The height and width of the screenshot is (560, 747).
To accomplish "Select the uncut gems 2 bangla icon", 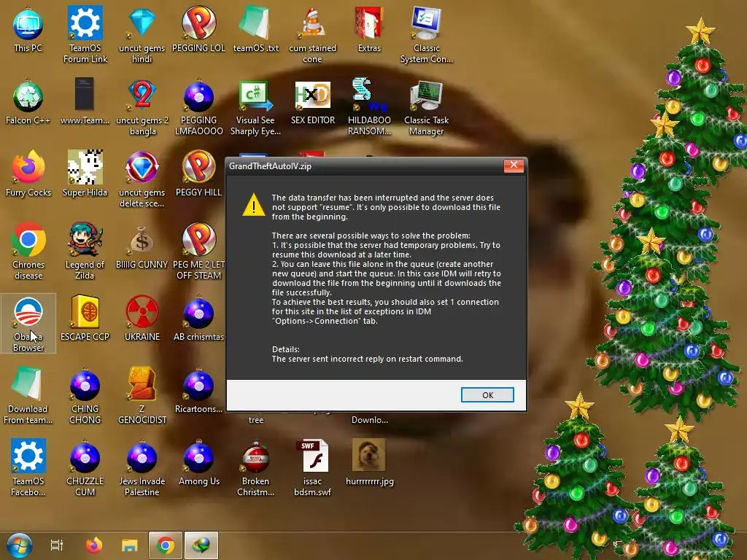I will (142, 108).
